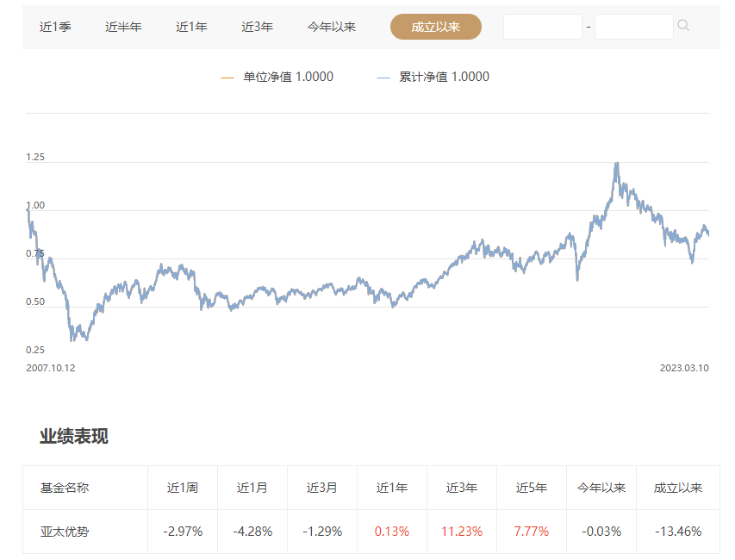Click the 11.23% three-year return value
The width and height of the screenshot is (735, 560).
point(462,532)
